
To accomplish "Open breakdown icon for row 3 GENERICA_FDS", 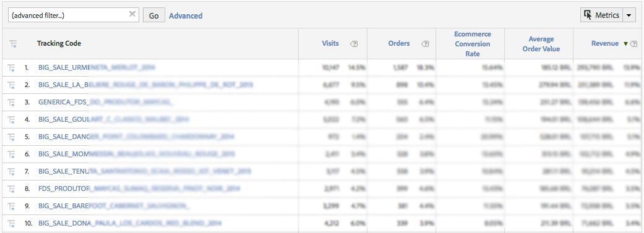I will [12, 102].
